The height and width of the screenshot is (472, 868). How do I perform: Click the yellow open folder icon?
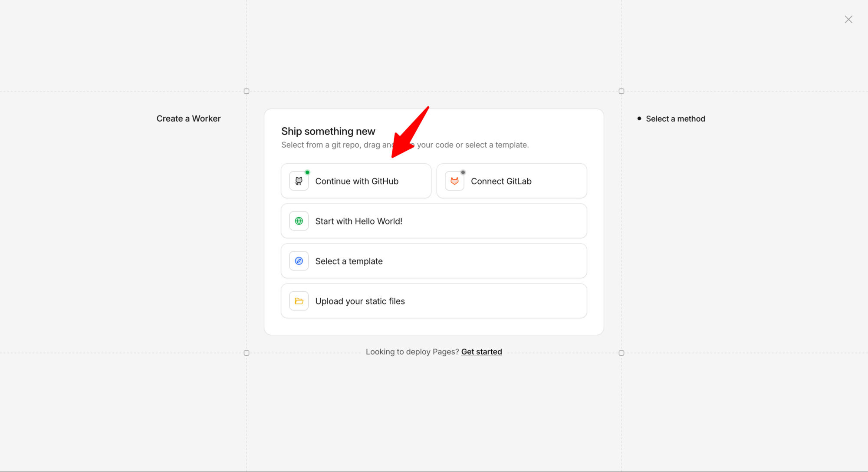coord(299,301)
